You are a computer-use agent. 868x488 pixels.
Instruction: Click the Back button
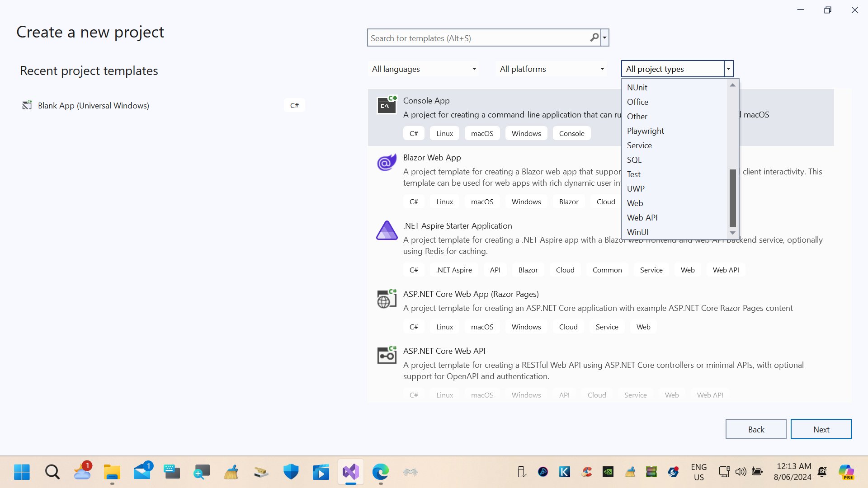756,429
